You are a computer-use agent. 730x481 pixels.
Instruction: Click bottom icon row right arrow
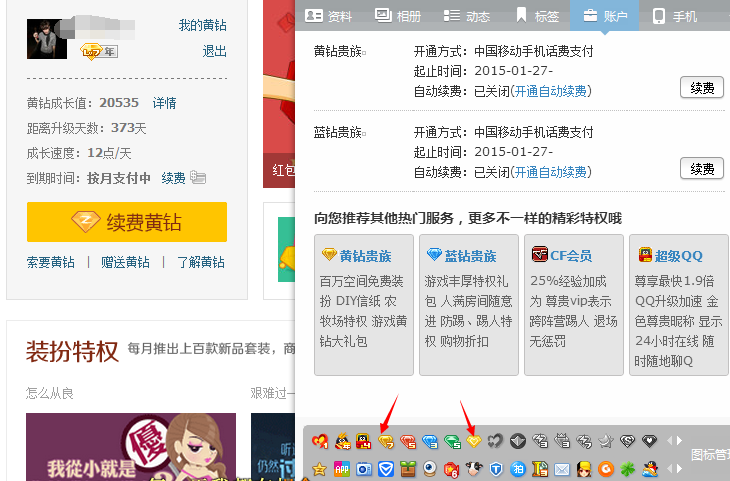pyautogui.click(x=679, y=468)
